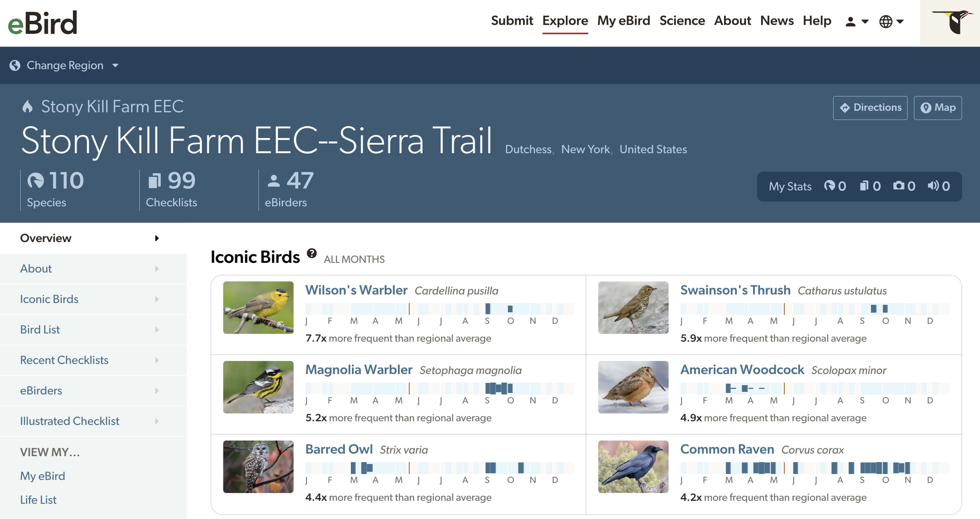Image resolution: width=980 pixels, height=519 pixels.
Task: Click the Magnolia Warbler photo thumbnail
Action: (258, 387)
